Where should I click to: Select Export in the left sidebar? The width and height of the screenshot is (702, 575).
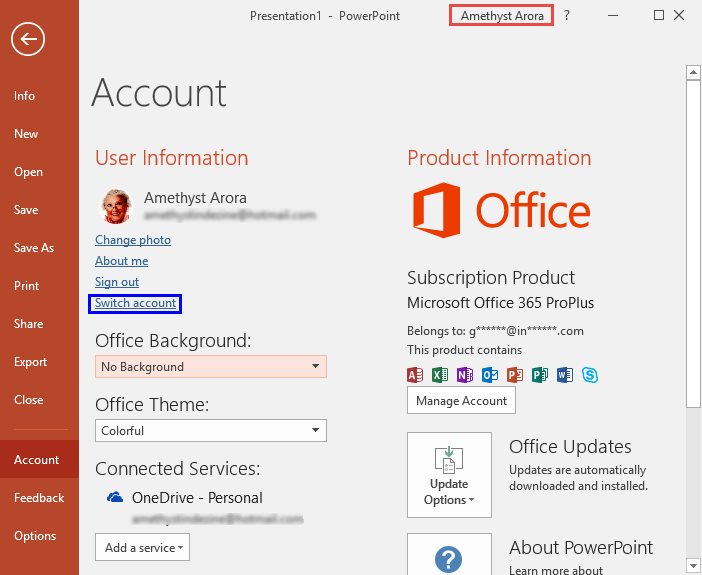click(30, 362)
